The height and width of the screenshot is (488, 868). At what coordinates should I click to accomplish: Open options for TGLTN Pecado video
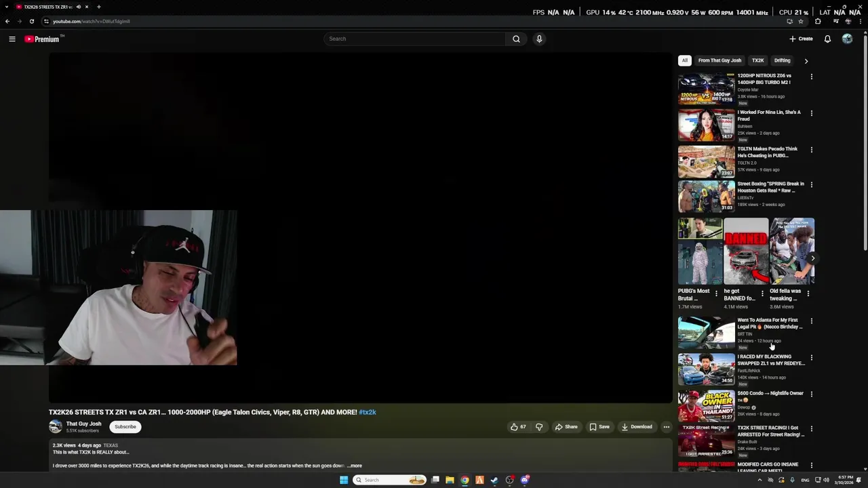pos(811,150)
